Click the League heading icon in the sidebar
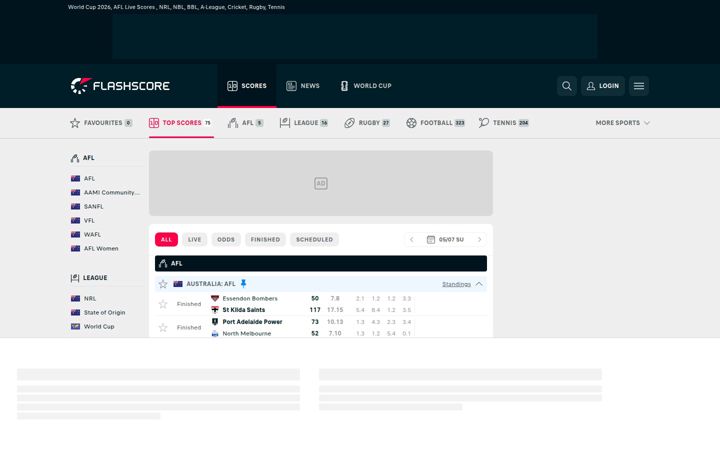This screenshot has width=720, height=450. (75, 278)
